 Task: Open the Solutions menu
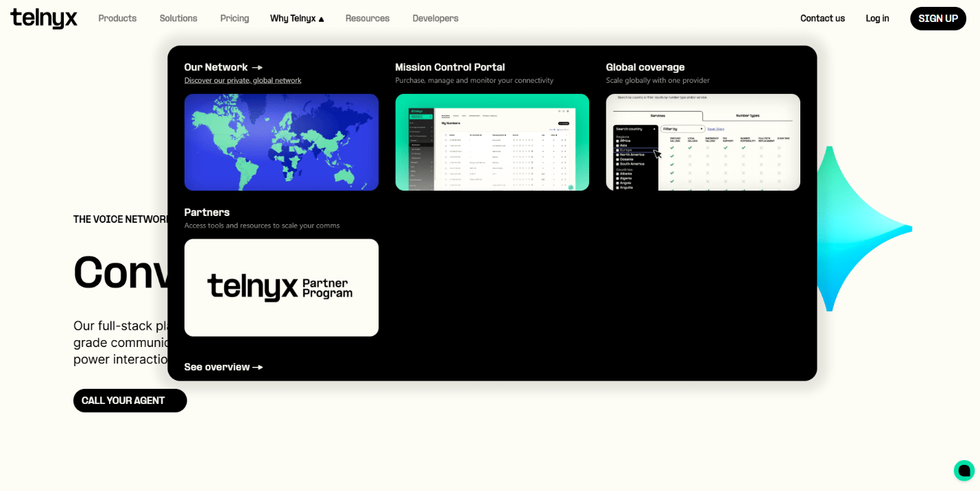click(x=178, y=19)
